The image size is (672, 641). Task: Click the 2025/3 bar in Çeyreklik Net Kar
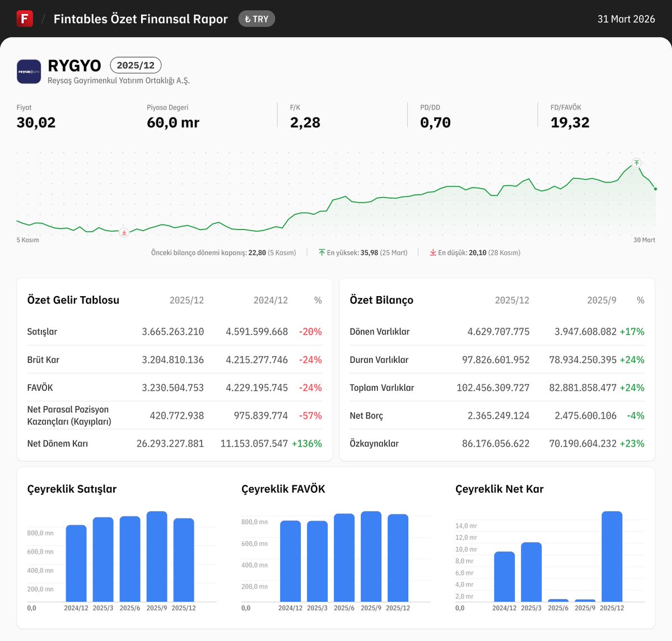[x=531, y=572]
